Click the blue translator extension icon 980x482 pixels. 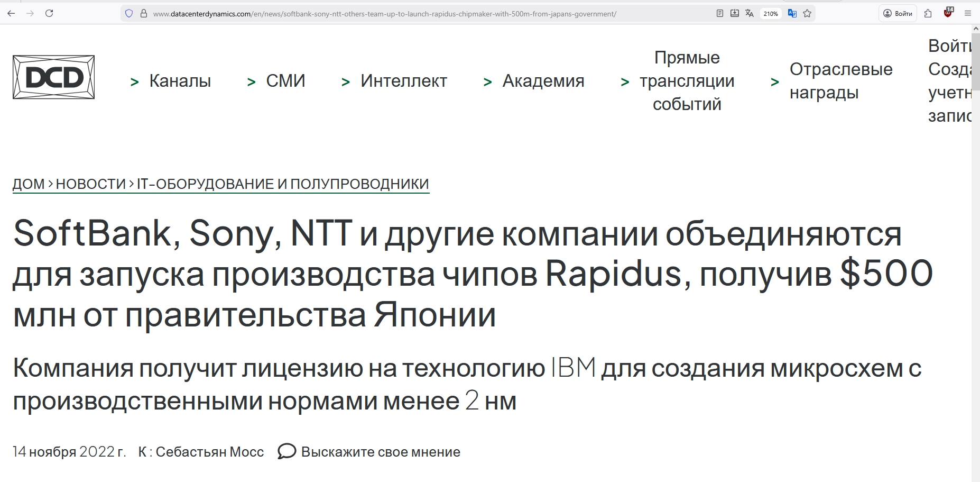click(x=792, y=13)
